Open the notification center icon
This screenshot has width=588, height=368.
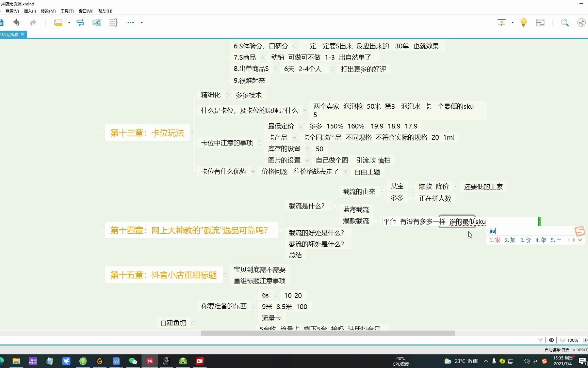(x=583, y=362)
